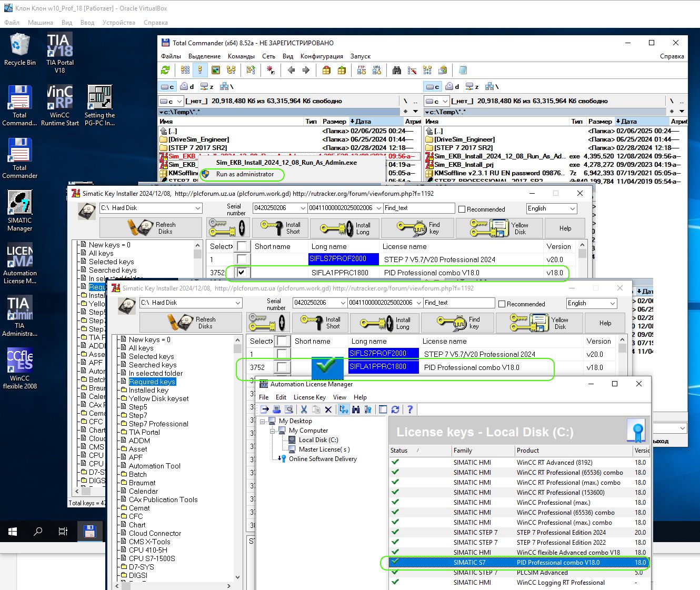The image size is (700, 590).
Task: Launch the WinCC flexible 2008 desktop icon
Action: tap(20, 368)
